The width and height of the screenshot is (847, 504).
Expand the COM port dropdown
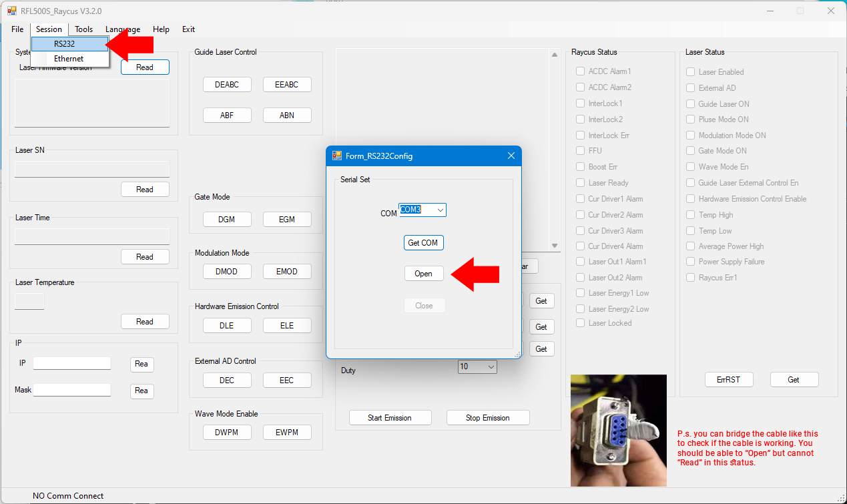[x=440, y=210]
